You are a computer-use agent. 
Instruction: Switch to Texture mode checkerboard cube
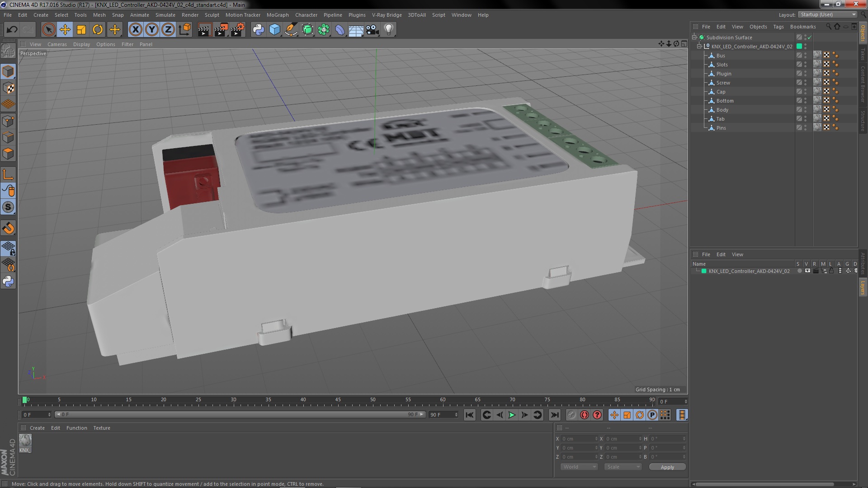[x=8, y=88]
